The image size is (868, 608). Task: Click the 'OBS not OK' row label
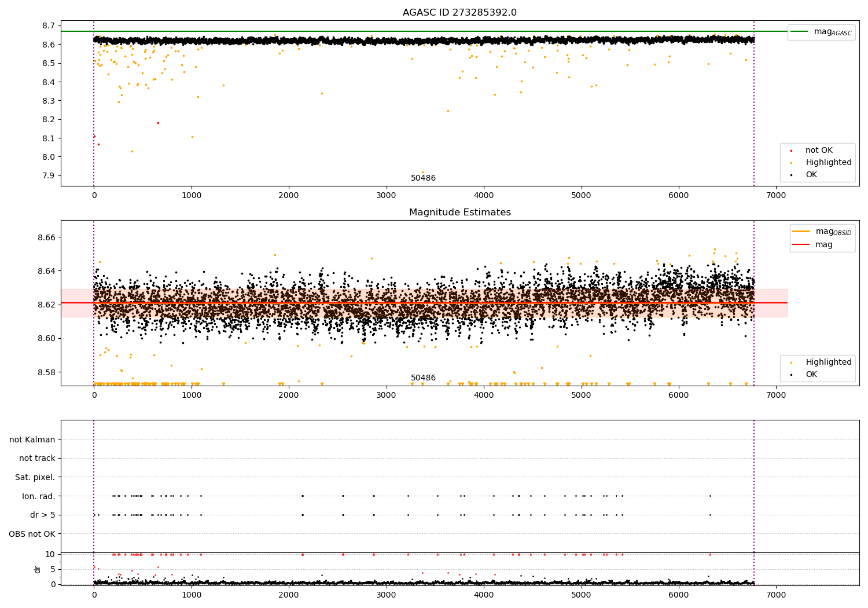(32, 534)
